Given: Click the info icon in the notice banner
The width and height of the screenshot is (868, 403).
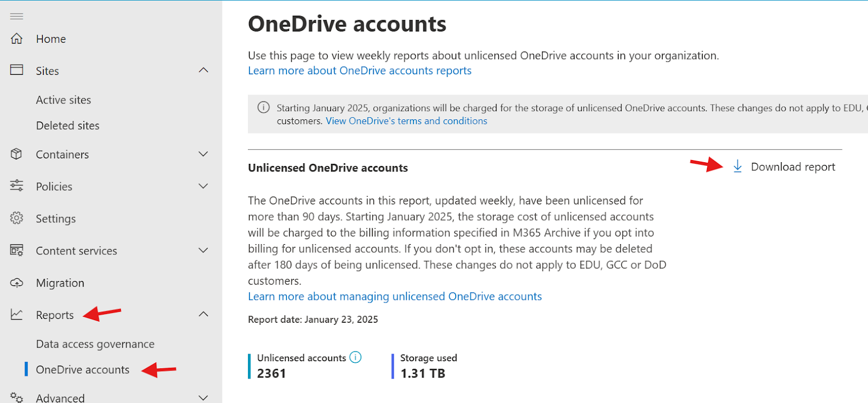Looking at the screenshot, I should 264,107.
